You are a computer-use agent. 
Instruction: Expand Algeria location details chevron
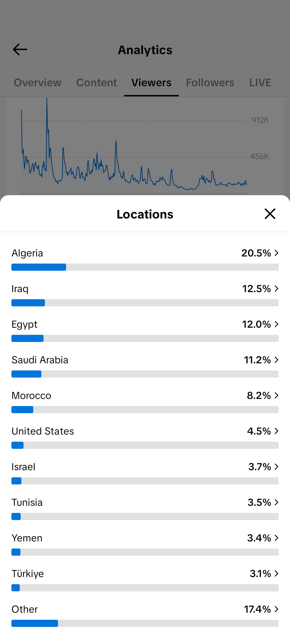click(x=276, y=253)
